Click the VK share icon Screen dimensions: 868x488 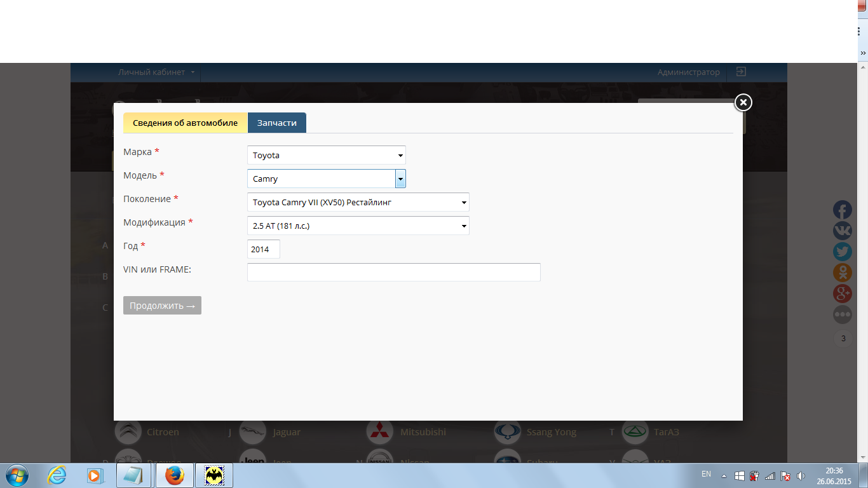843,231
